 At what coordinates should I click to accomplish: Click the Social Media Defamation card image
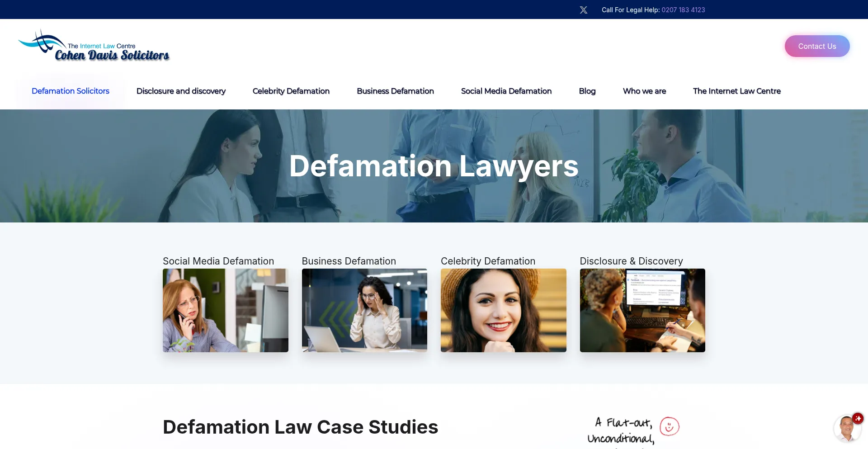click(x=226, y=310)
